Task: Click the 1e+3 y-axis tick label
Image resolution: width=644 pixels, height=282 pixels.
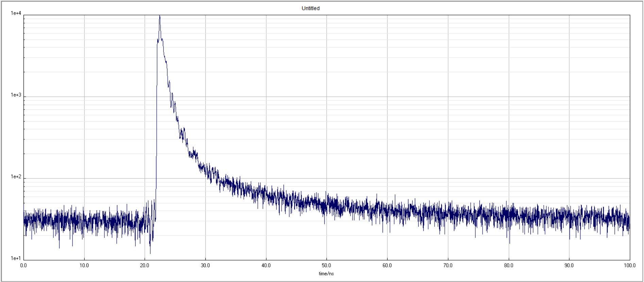Action: click(x=16, y=95)
